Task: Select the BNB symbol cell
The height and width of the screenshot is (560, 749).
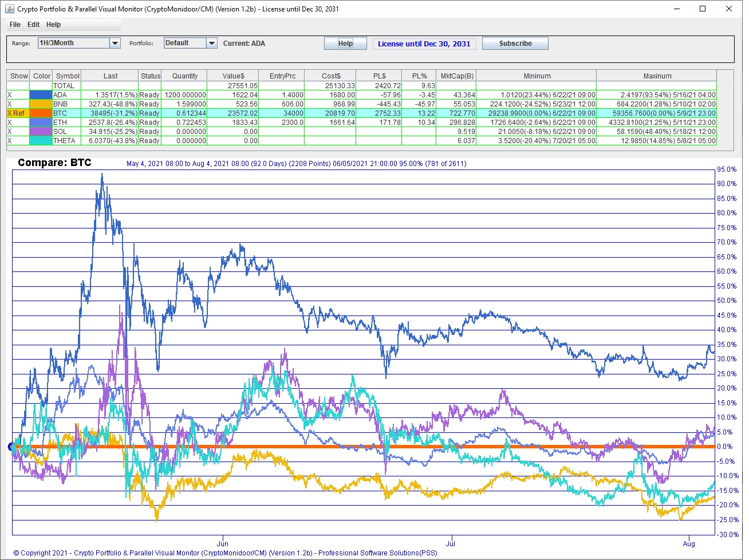Action: (x=67, y=104)
